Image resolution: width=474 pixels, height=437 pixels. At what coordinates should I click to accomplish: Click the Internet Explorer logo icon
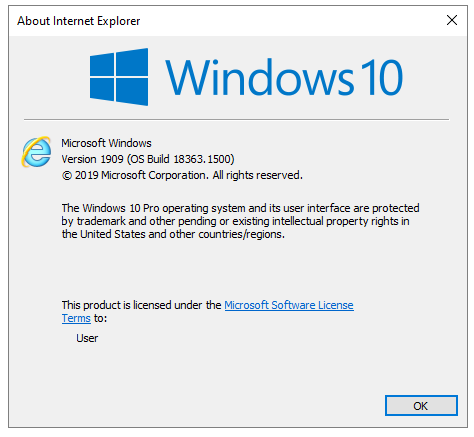point(37,152)
